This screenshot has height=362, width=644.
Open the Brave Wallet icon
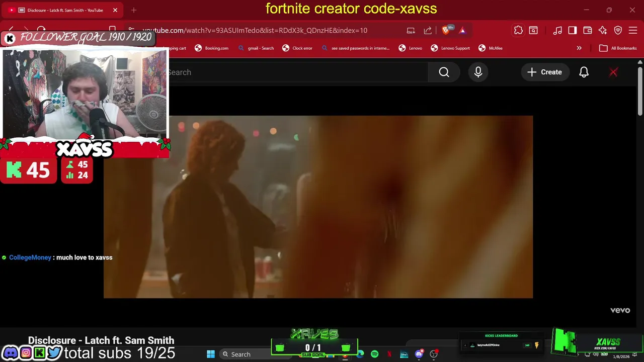click(x=588, y=30)
